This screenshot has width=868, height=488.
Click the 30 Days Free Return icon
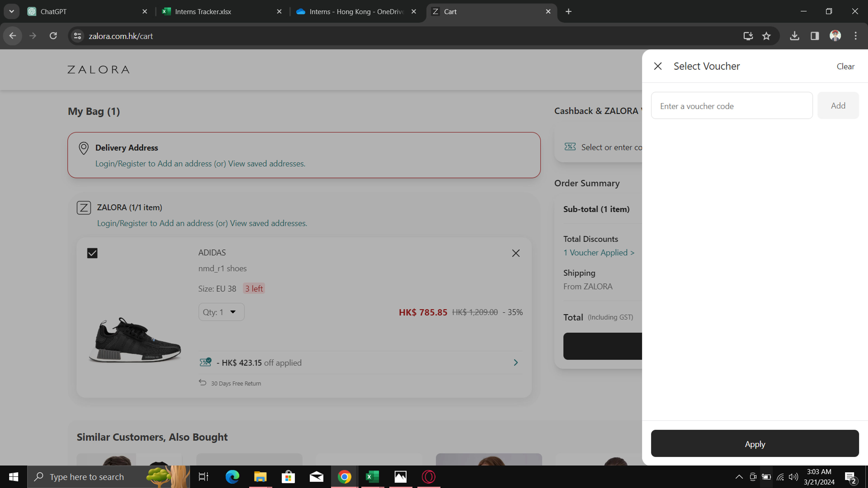tap(202, 382)
